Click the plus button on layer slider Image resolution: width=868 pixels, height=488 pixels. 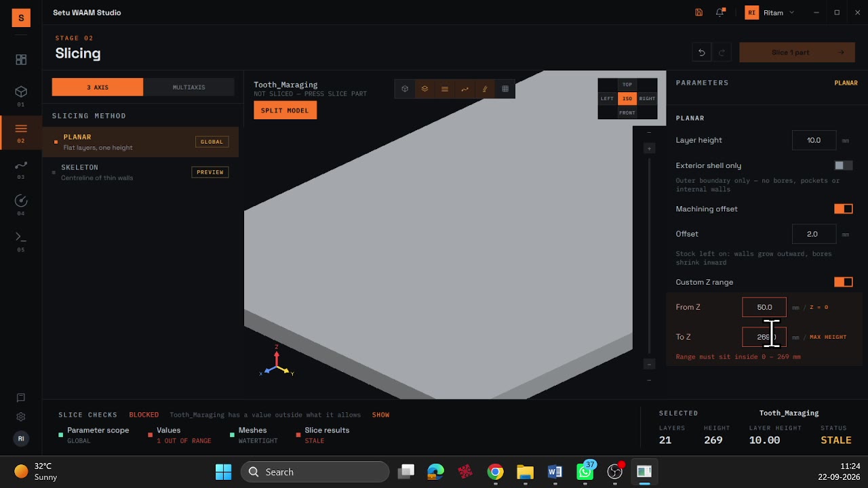[x=649, y=148]
